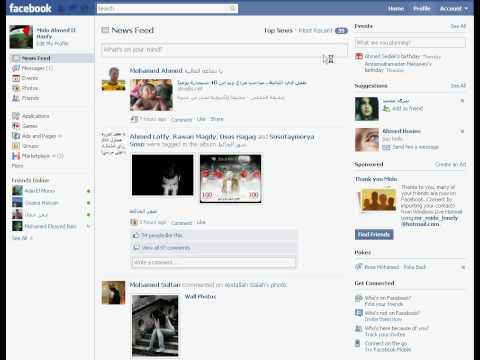Click the Add as friend link
The image size is (480, 360).
407,108
